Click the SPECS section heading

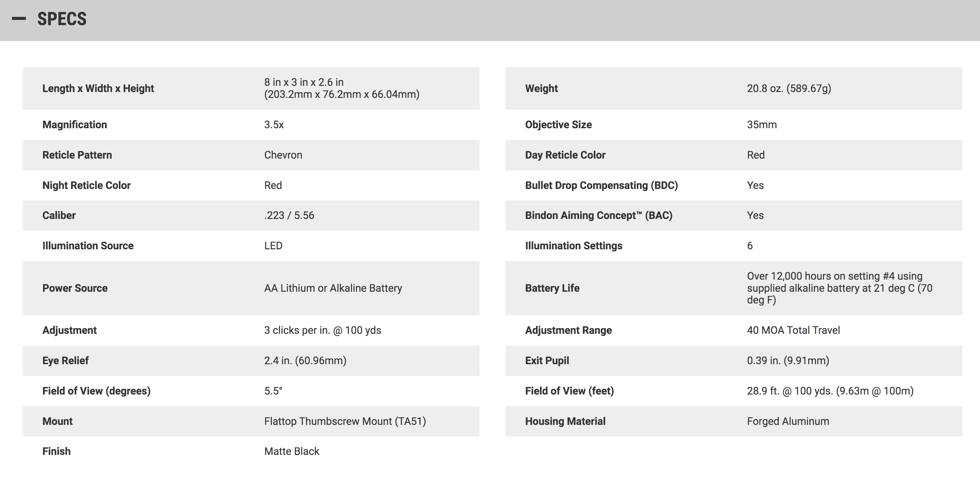pos(62,19)
